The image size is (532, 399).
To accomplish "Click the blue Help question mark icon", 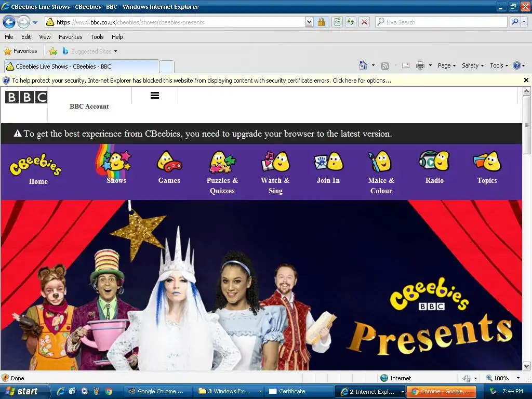I will click(517, 65).
